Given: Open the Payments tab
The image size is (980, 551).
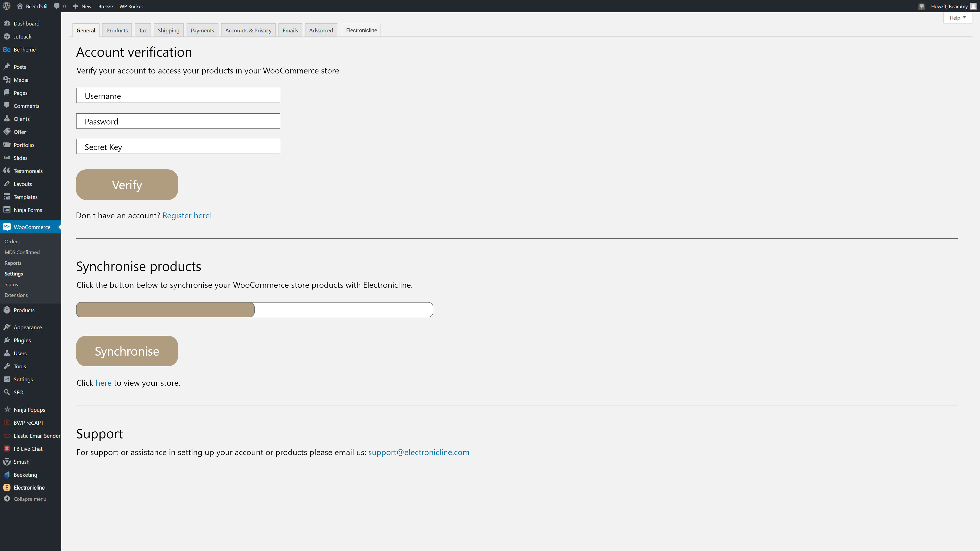Looking at the screenshot, I should (202, 30).
